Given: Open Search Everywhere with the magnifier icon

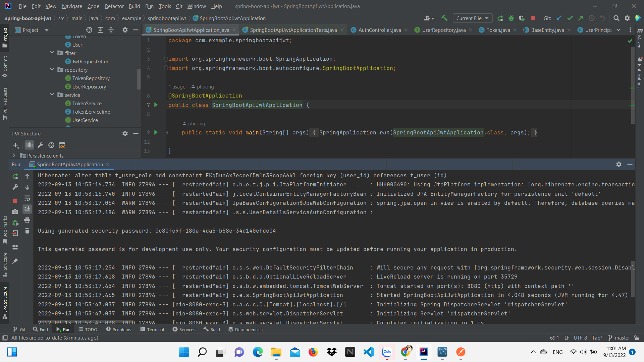Looking at the screenshot, I should (616, 18).
